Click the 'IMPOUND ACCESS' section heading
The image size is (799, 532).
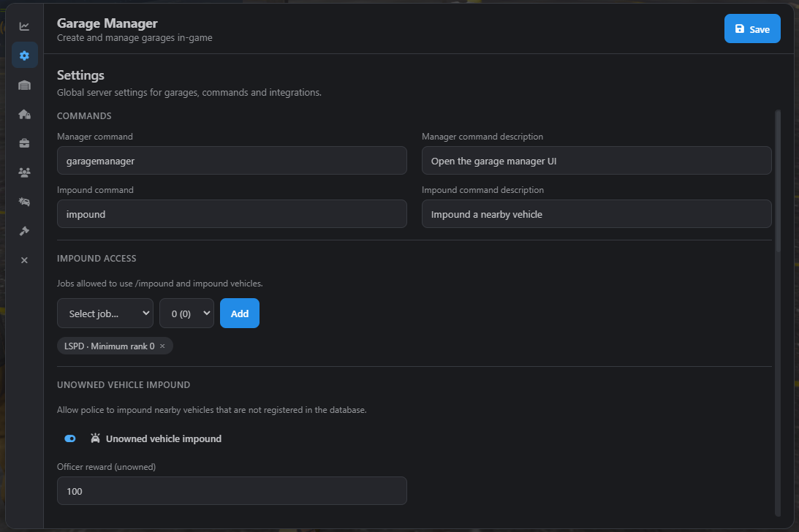click(96, 259)
